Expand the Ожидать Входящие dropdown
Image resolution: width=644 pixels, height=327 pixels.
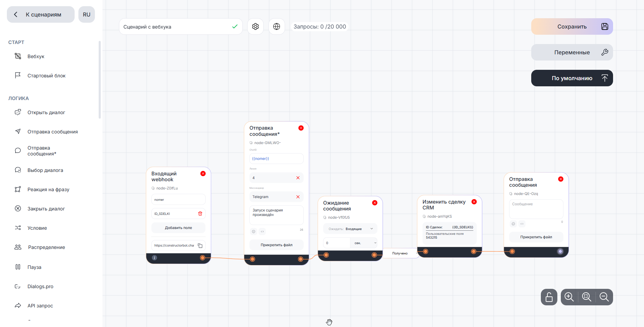371,229
